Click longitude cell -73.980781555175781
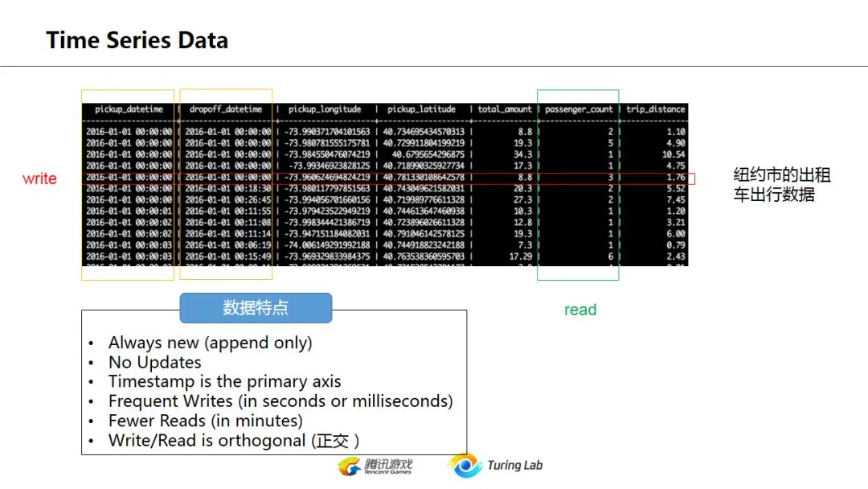Image resolution: width=868 pixels, height=489 pixels. click(326, 143)
